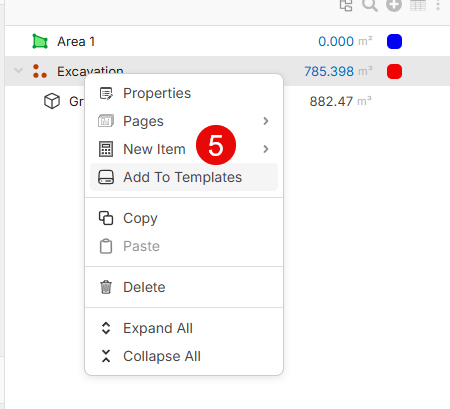Click the 785.398 m³ Excavation value

point(338,71)
